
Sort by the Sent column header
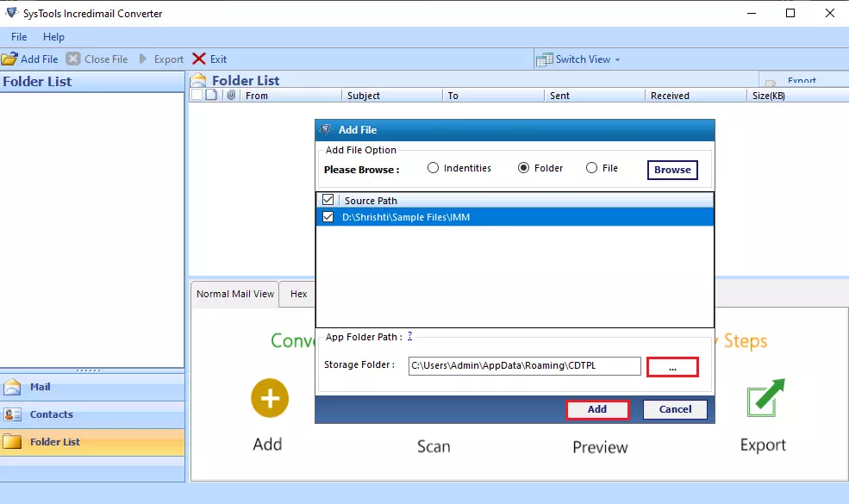coord(595,96)
